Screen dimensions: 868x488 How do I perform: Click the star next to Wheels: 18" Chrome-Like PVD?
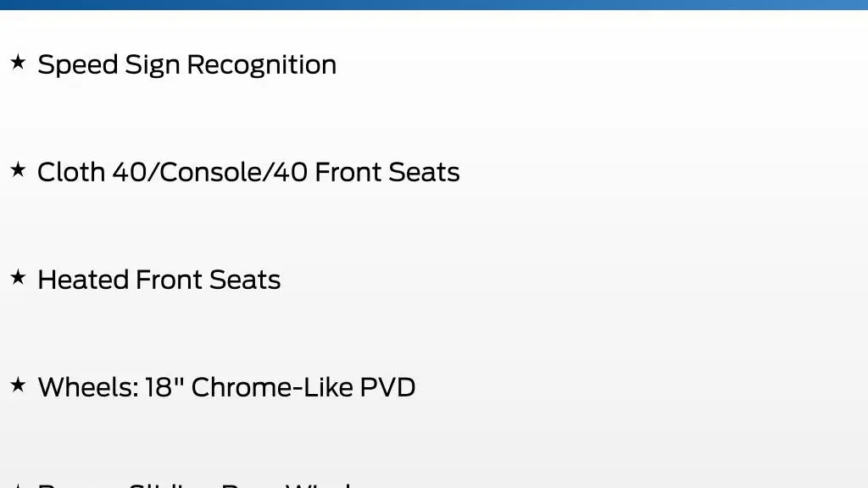pos(18,384)
